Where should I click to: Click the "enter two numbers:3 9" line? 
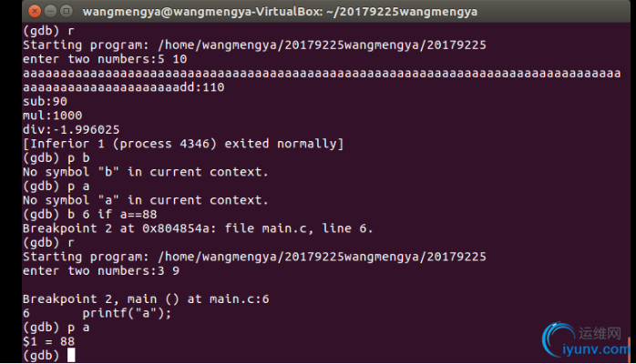(x=101, y=270)
